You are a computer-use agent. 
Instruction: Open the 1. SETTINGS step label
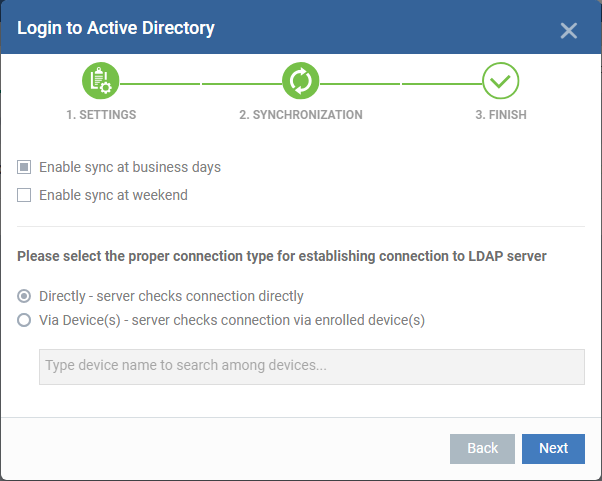pyautogui.click(x=101, y=115)
